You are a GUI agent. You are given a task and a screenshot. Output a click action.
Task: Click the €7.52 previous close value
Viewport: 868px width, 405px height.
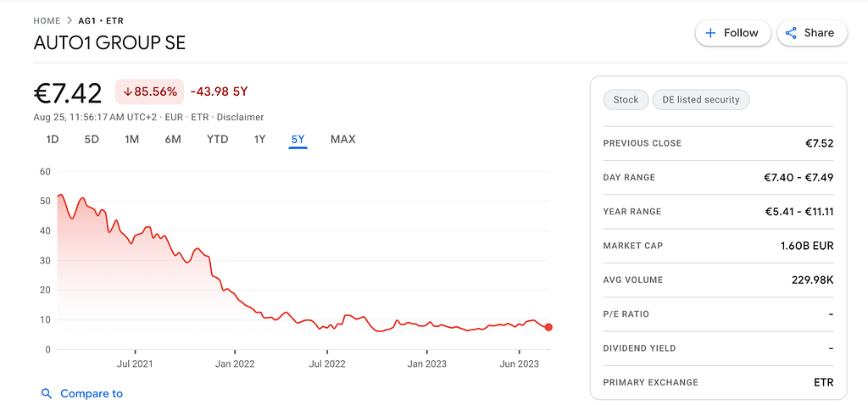[x=820, y=143]
